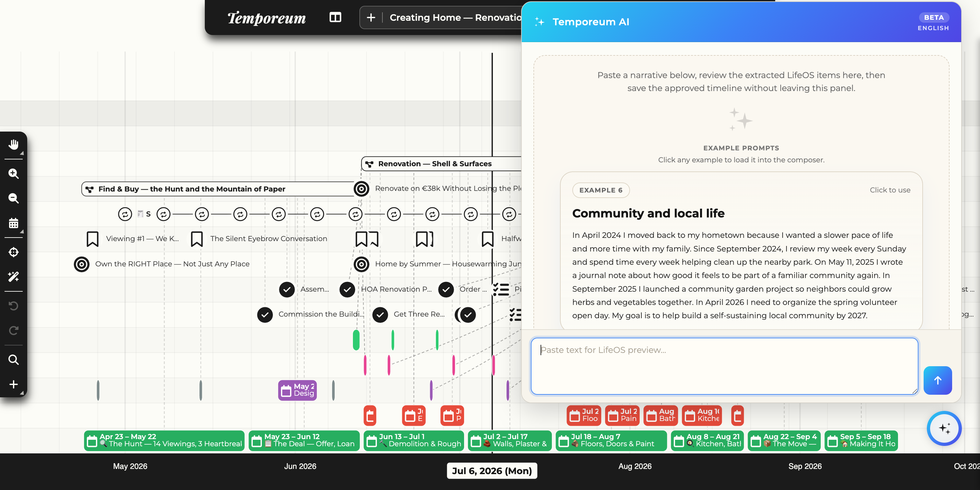Click the undo arrow in left toolbar
Viewport: 980px width, 490px height.
tap(14, 306)
